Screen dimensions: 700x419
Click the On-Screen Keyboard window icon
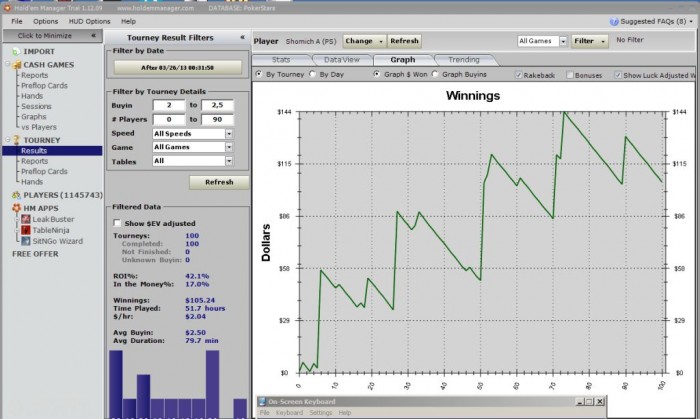[262, 402]
